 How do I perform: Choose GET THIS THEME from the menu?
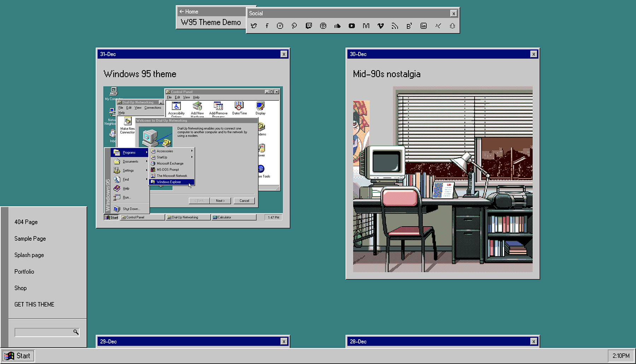pos(34,304)
